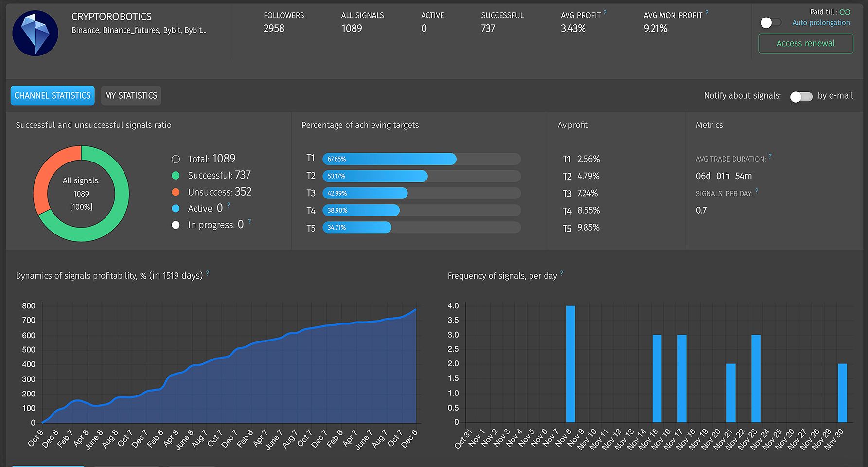
Task: Click the Nov 8 bar in frequency chart
Action: coord(570,364)
